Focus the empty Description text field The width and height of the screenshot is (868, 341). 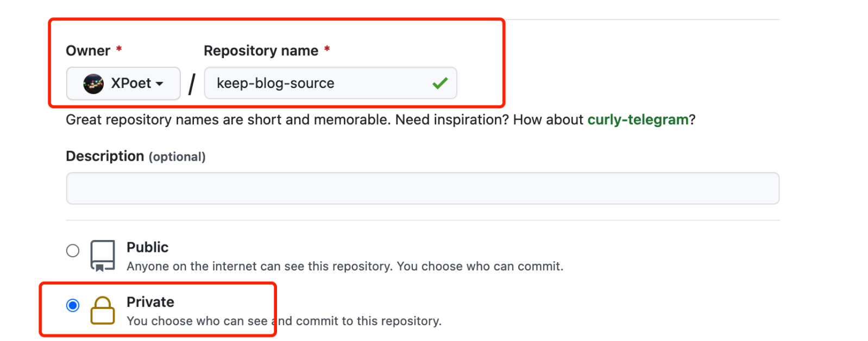point(423,188)
